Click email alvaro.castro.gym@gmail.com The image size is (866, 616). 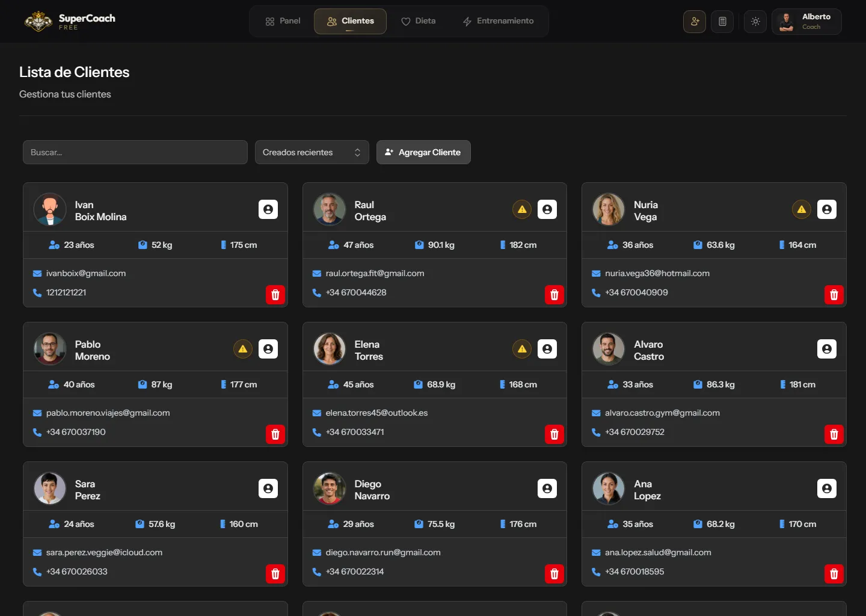coord(662,413)
